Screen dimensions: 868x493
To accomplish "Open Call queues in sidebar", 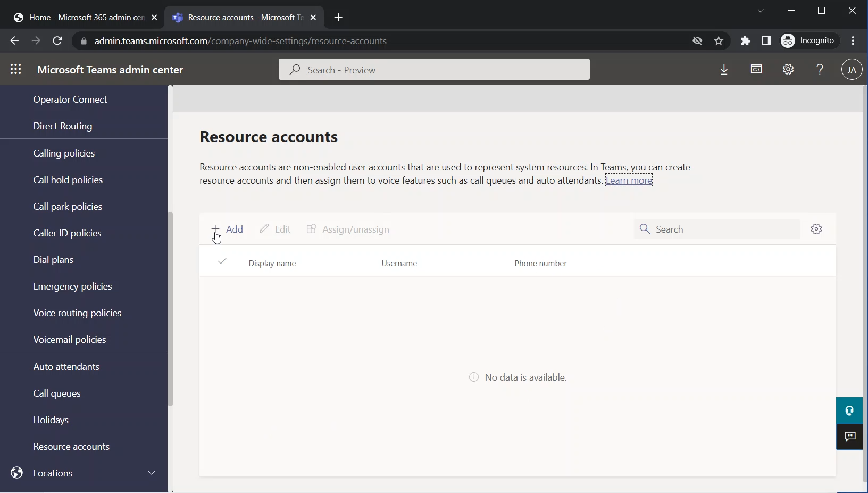I will click(x=57, y=393).
